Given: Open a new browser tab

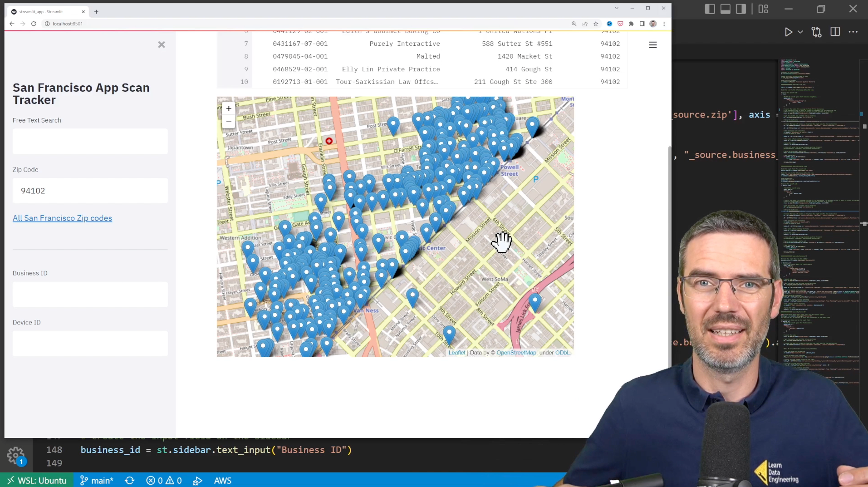Looking at the screenshot, I should [96, 12].
